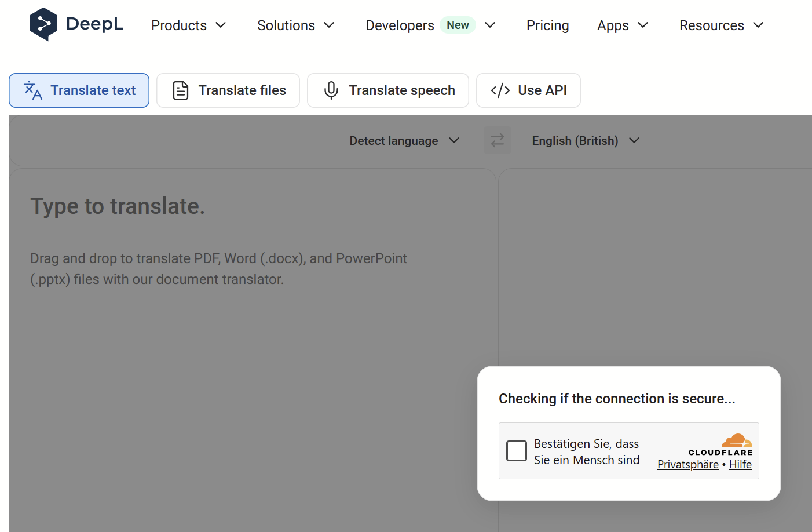The image size is (812, 532).
Task: Click the New badge beside Developers
Action: [458, 25]
